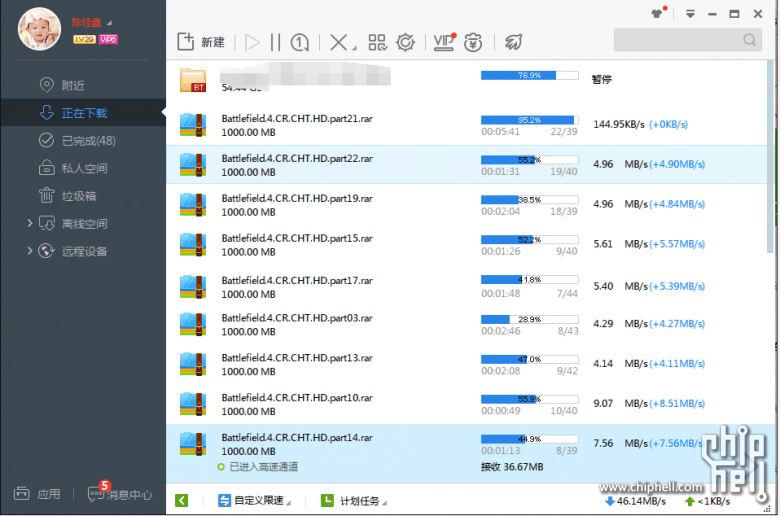Open the skin shirt icon in title bar

pos(658,13)
